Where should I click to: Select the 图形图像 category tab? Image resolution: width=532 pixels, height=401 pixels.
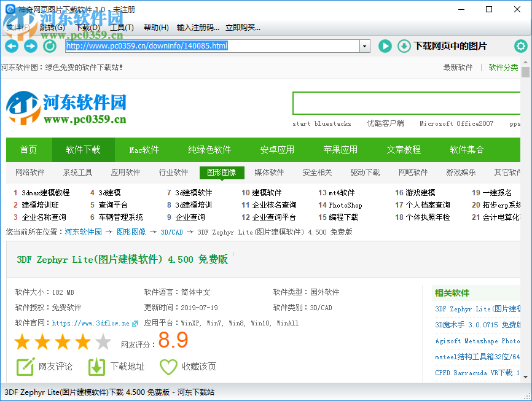click(221, 173)
